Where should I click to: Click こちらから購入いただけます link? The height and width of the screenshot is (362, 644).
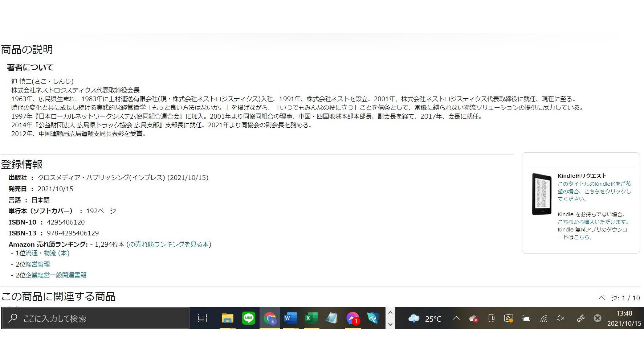click(593, 222)
